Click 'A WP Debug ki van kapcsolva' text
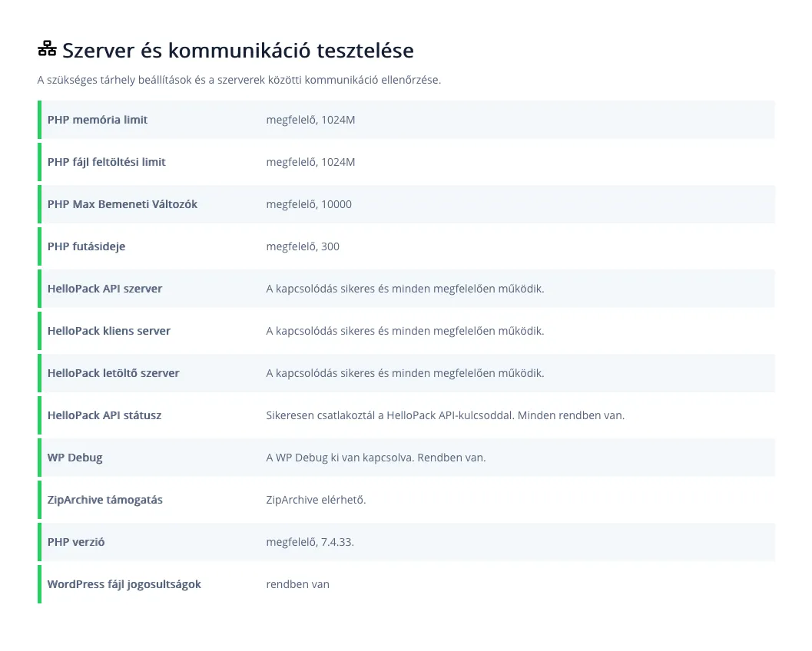The width and height of the screenshot is (812, 651). (340, 458)
